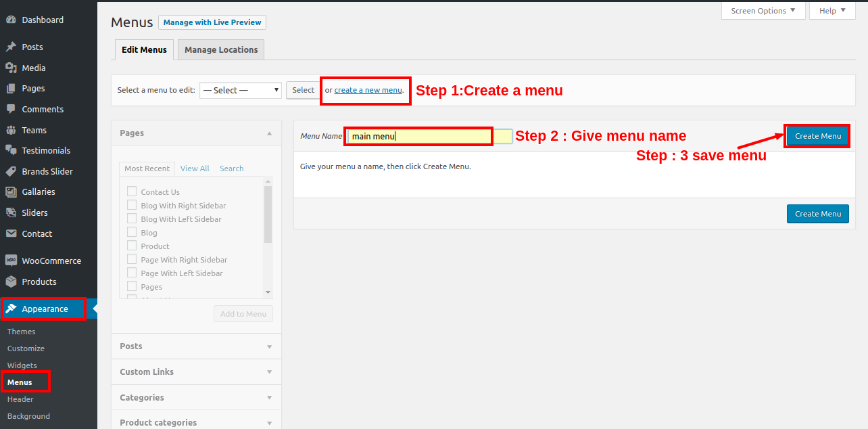
Task: Click the Media icon in sidebar
Action: click(x=11, y=68)
